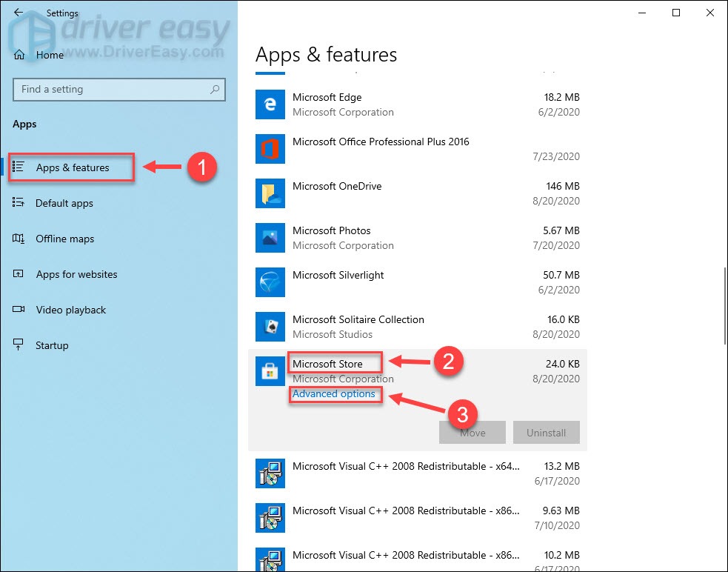The image size is (728, 572).
Task: Click the 18.2 MB size of Edge
Action: pos(562,97)
